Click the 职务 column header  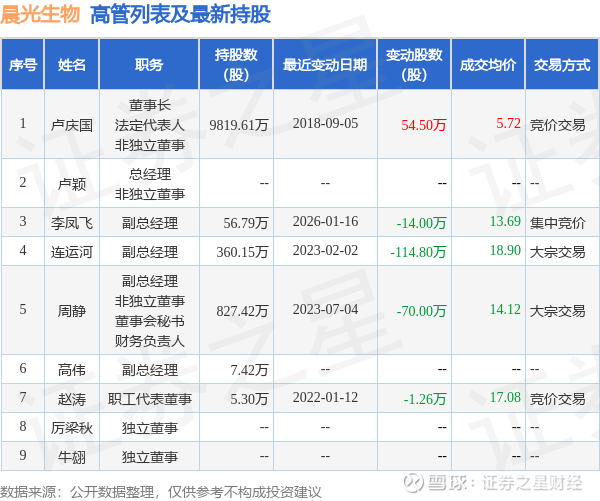point(149,64)
